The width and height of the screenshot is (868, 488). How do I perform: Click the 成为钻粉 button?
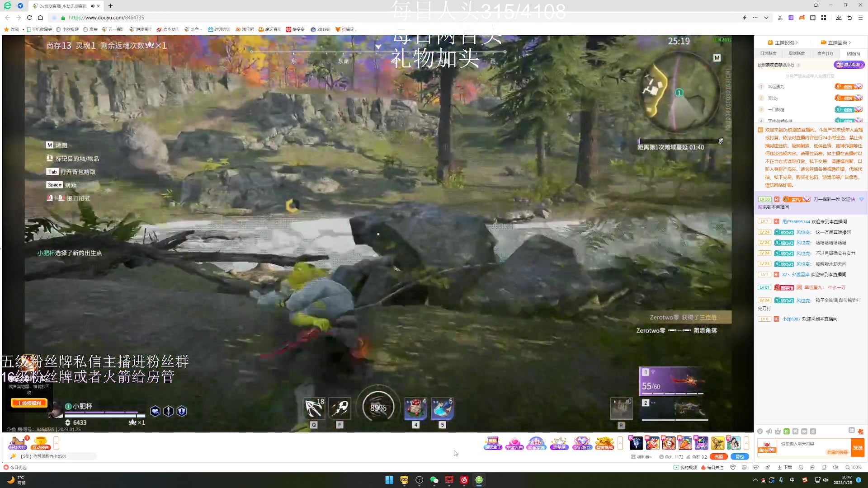849,65
